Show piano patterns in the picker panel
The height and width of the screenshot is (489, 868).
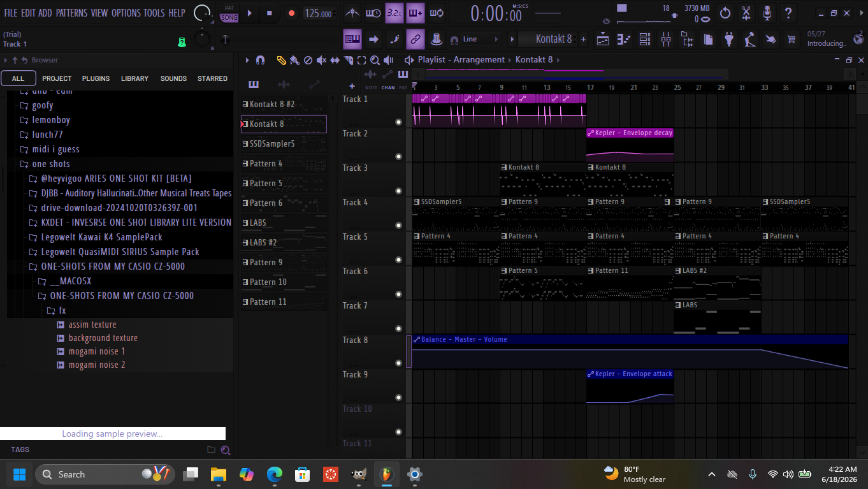tap(254, 84)
